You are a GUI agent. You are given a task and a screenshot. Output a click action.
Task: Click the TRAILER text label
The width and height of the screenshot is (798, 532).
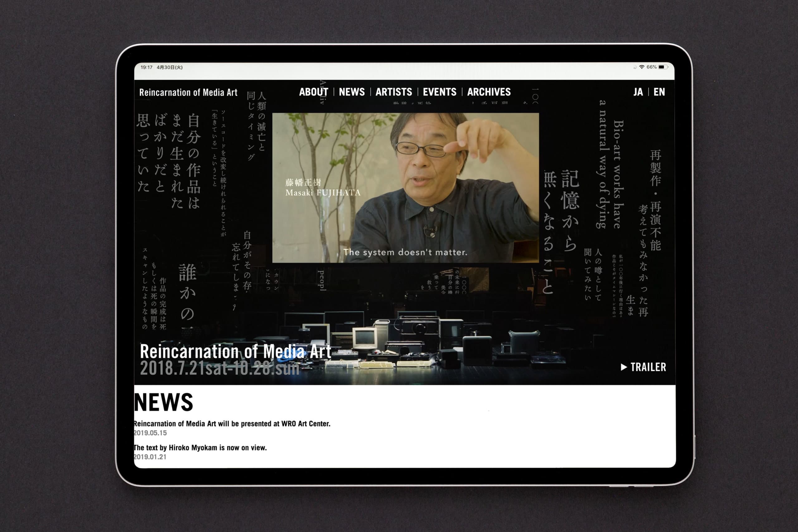(648, 367)
